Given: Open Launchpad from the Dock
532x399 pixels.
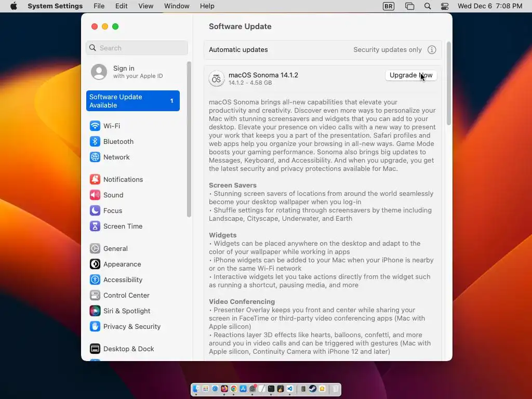Looking at the screenshot, I should click(x=206, y=389).
